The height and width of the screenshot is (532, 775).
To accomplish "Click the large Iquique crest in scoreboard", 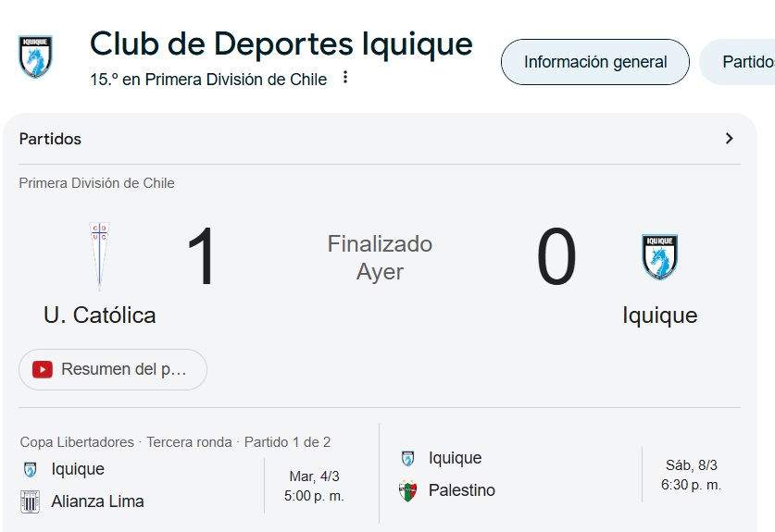I will [x=659, y=257].
